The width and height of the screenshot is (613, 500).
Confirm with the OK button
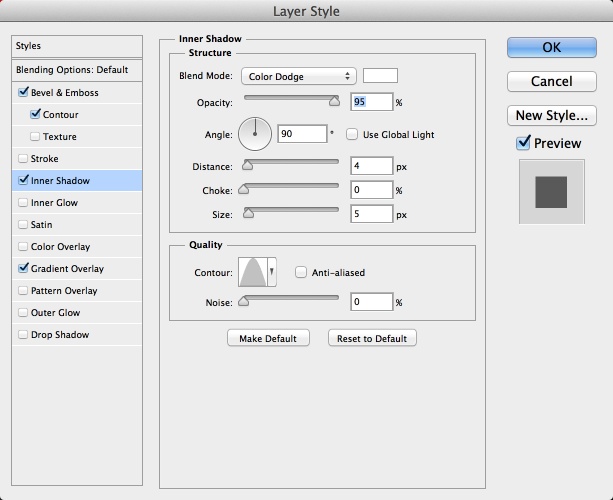pos(552,47)
